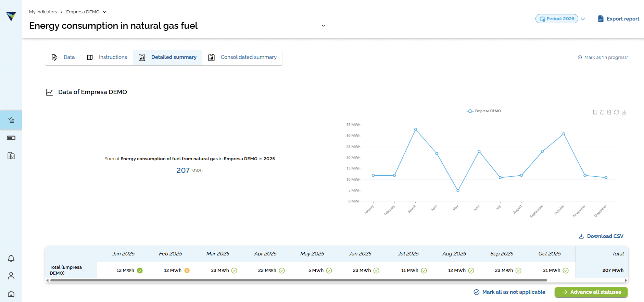The height and width of the screenshot is (302, 644).
Task: Open the chart data view icon
Action: pyautogui.click(x=609, y=112)
